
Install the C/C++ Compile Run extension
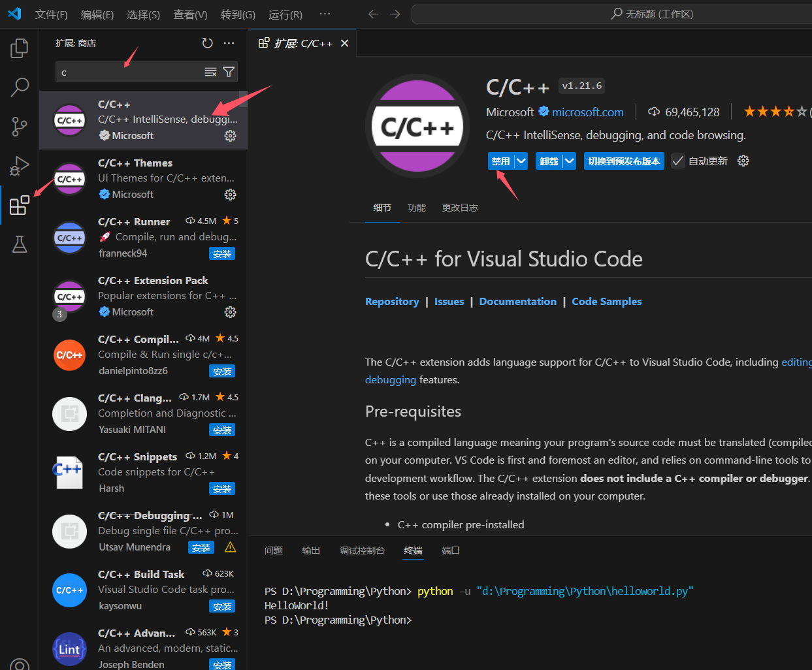tap(222, 371)
